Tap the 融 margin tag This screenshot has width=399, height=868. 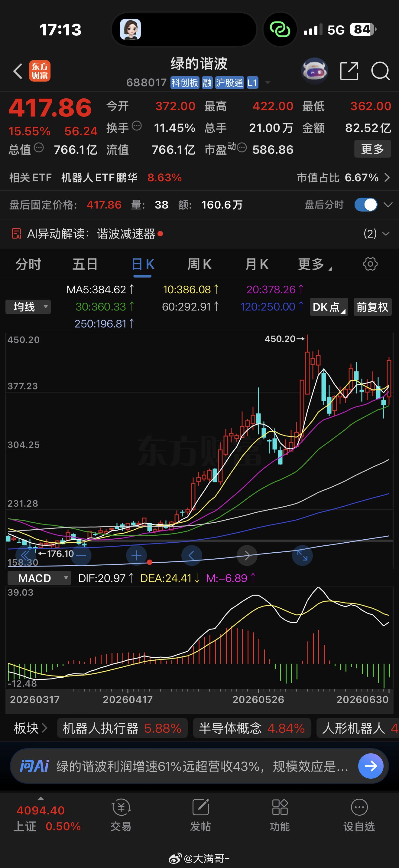coord(207,83)
